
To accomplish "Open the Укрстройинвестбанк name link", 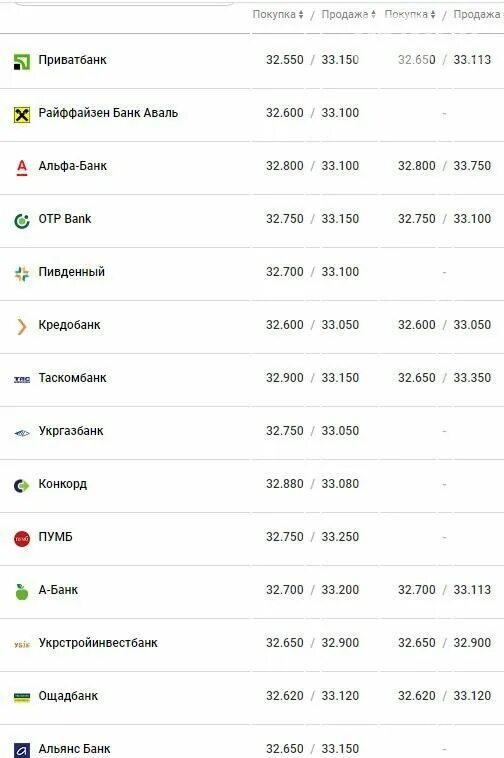I will (98, 642).
